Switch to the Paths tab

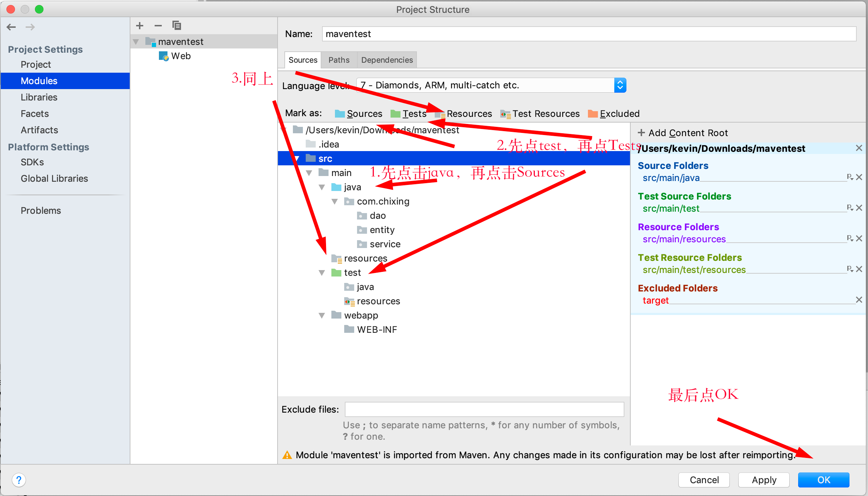(339, 60)
